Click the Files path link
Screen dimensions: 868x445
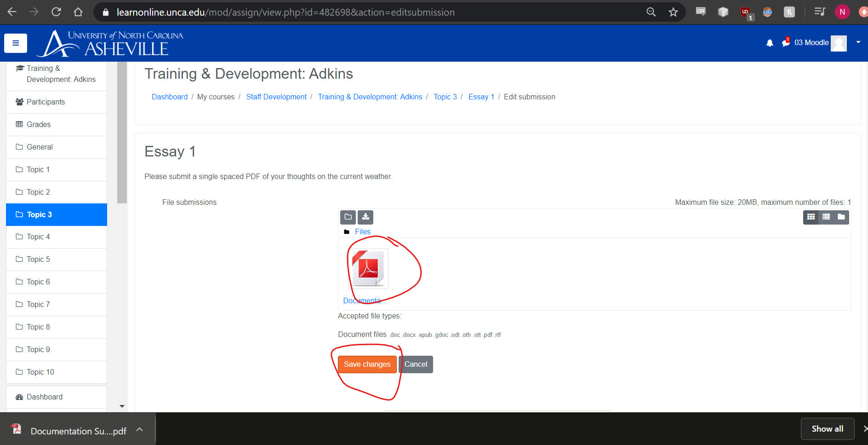click(362, 231)
